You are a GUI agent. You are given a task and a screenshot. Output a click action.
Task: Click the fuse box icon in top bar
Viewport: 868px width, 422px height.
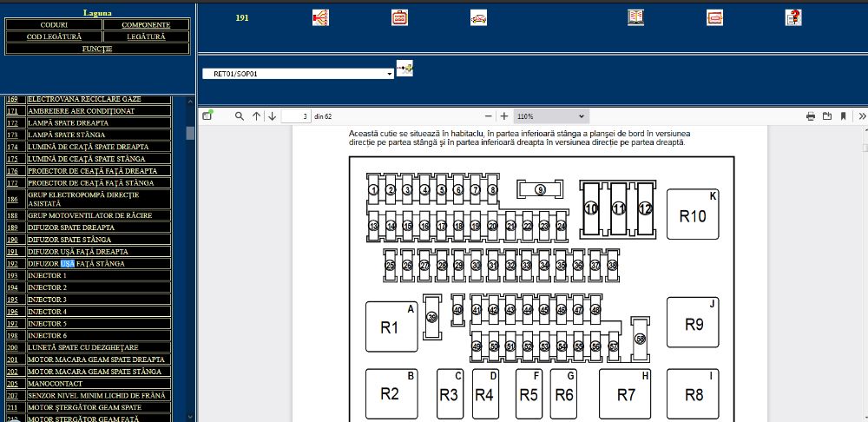click(399, 17)
